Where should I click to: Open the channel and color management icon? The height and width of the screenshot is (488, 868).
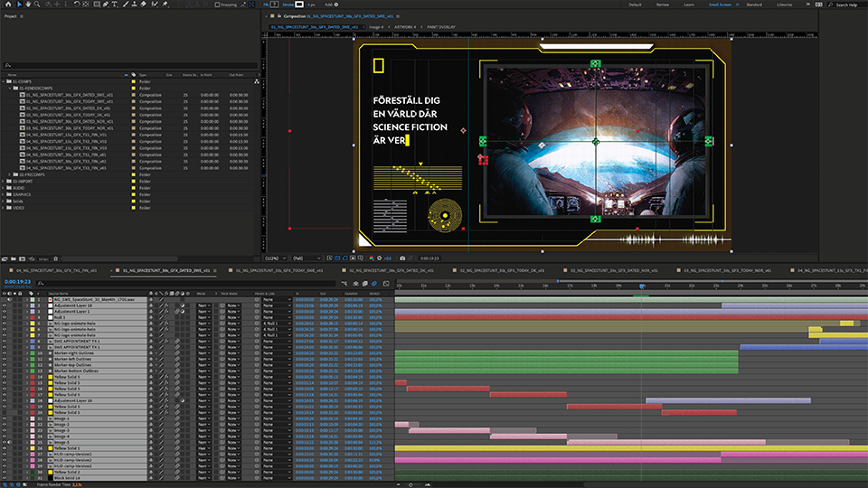click(372, 258)
